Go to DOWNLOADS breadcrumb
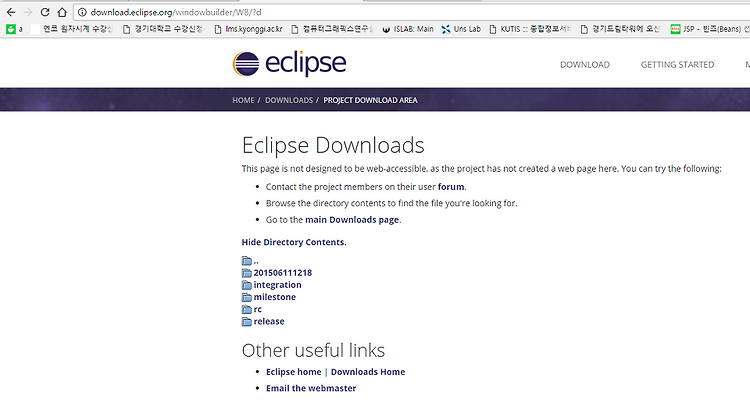Screen dimensions: 750x406 pos(288,100)
